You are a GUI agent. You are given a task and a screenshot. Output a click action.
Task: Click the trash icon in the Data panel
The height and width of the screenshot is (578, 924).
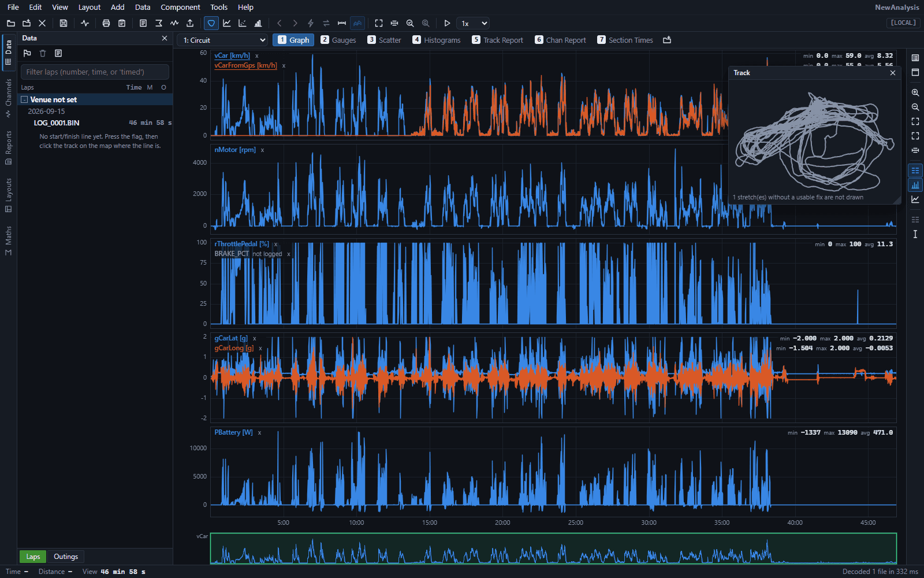(x=43, y=53)
